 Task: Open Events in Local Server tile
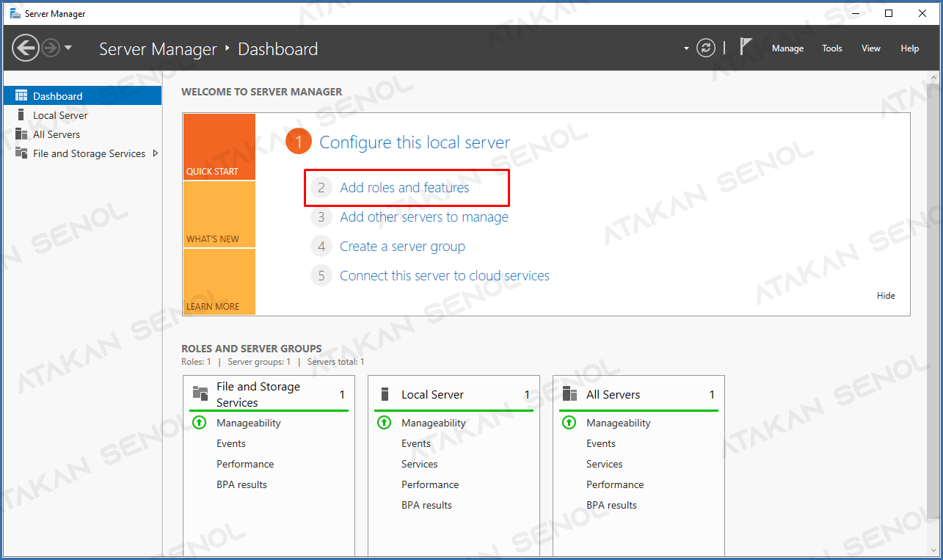click(416, 443)
